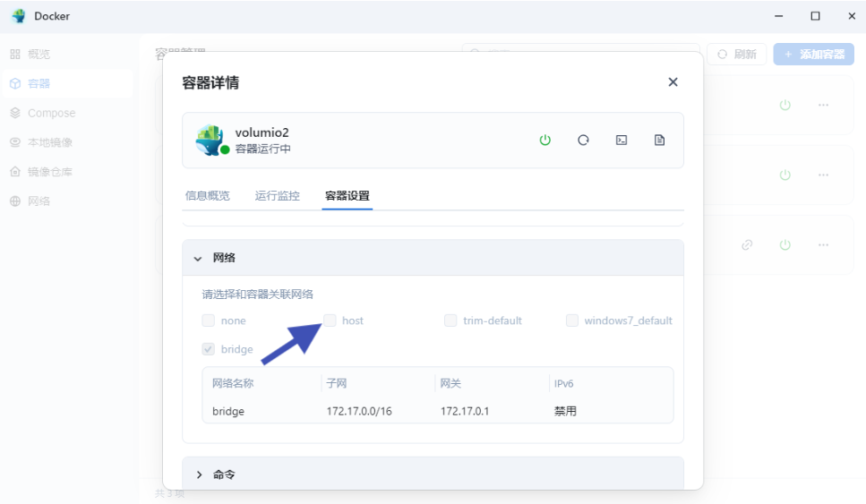Open the terminal icon for volumio2
This screenshot has width=866, height=504.
622,141
